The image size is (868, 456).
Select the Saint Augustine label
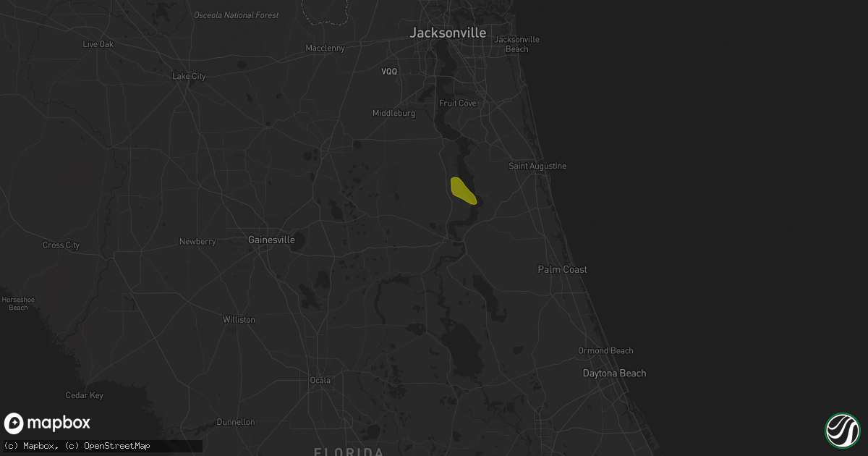pos(537,166)
